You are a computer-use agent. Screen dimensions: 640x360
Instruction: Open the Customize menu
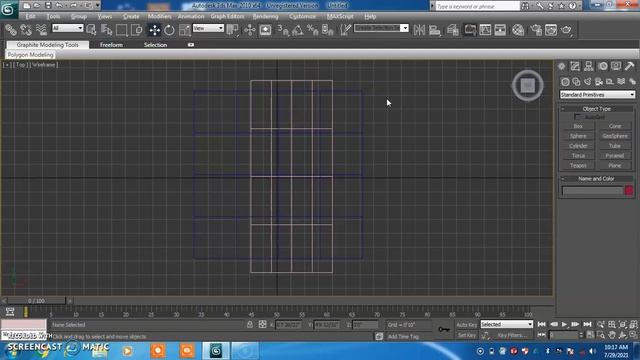302,16
